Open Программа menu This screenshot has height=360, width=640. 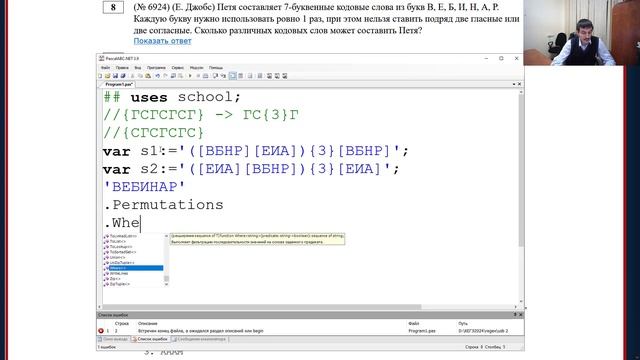[x=156, y=68]
